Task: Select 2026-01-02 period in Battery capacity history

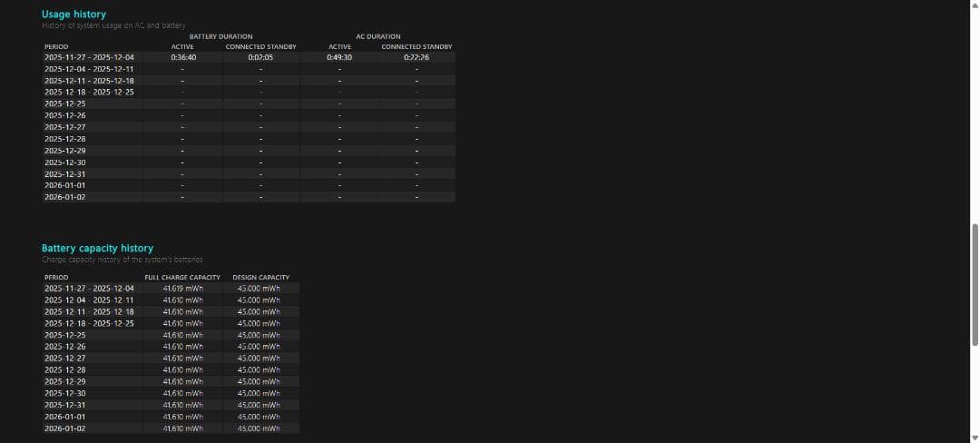Action: click(x=65, y=428)
